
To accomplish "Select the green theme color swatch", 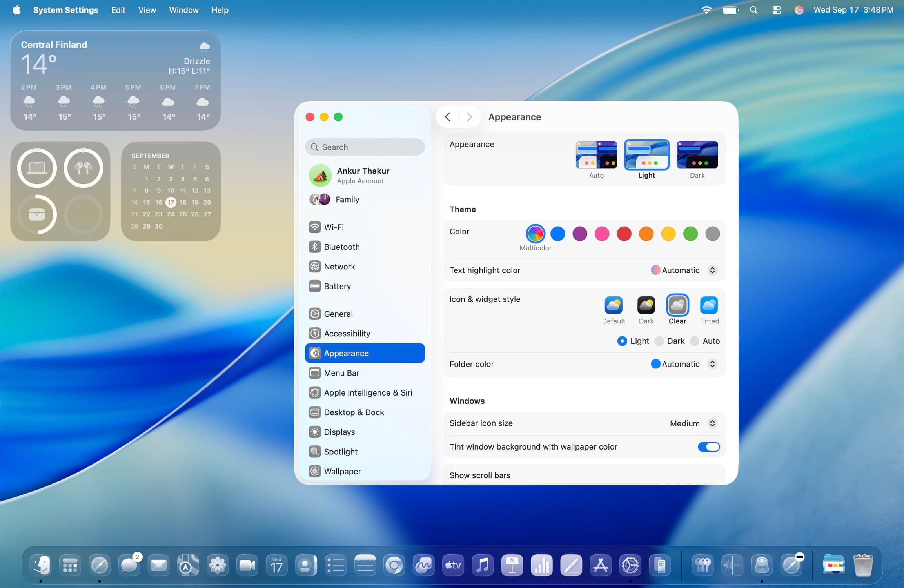I will 690,233.
